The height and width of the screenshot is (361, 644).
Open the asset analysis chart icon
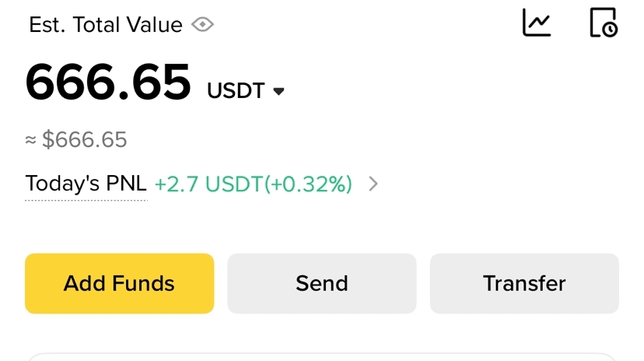[x=537, y=23]
